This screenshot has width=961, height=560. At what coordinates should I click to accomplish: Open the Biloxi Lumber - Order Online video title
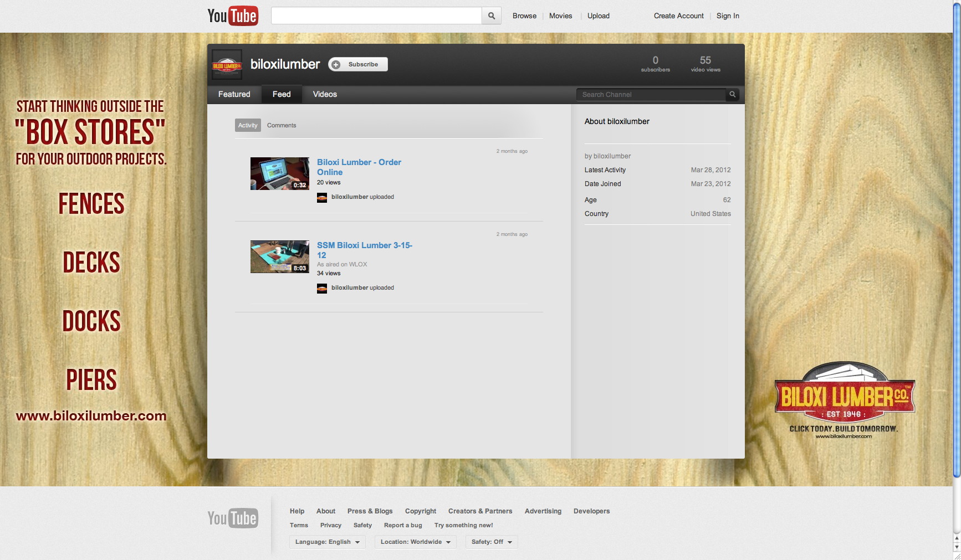click(x=359, y=167)
